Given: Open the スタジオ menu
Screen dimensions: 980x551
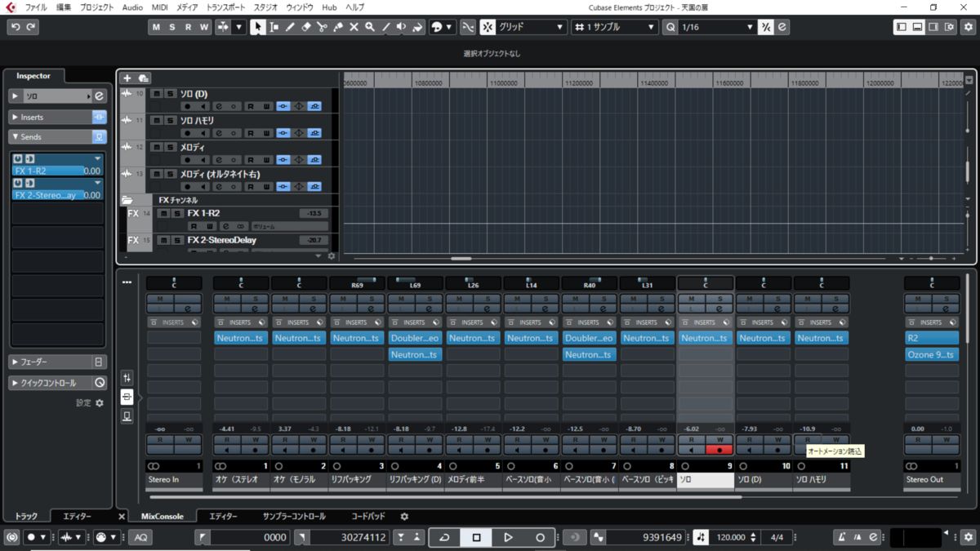Looking at the screenshot, I should (265, 7).
